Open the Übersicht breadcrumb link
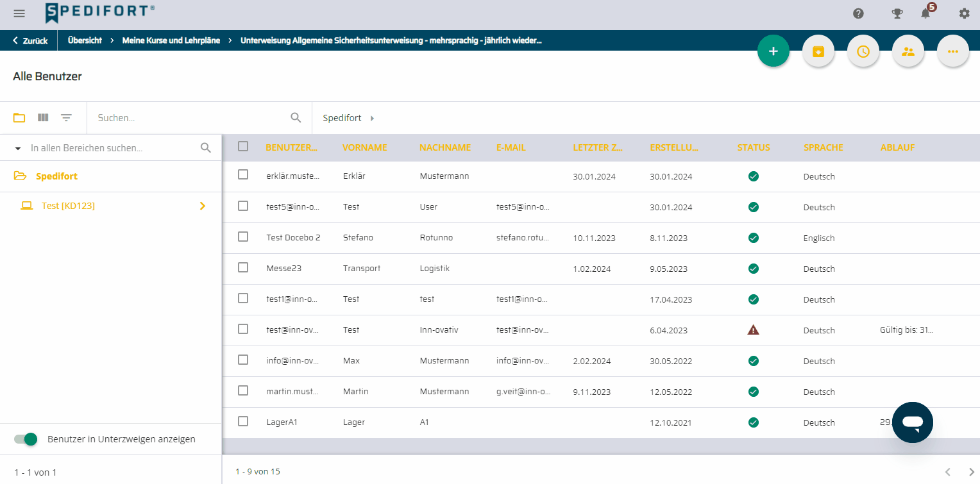 [85, 40]
